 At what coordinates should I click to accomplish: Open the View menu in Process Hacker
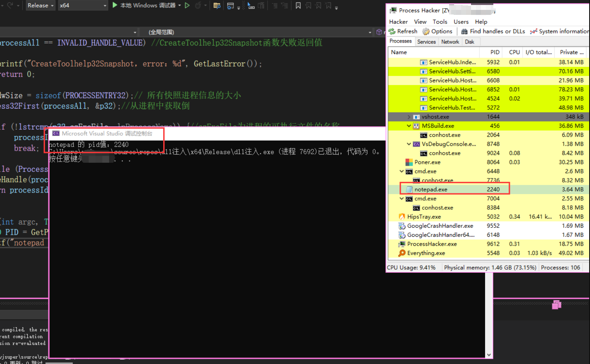point(420,21)
